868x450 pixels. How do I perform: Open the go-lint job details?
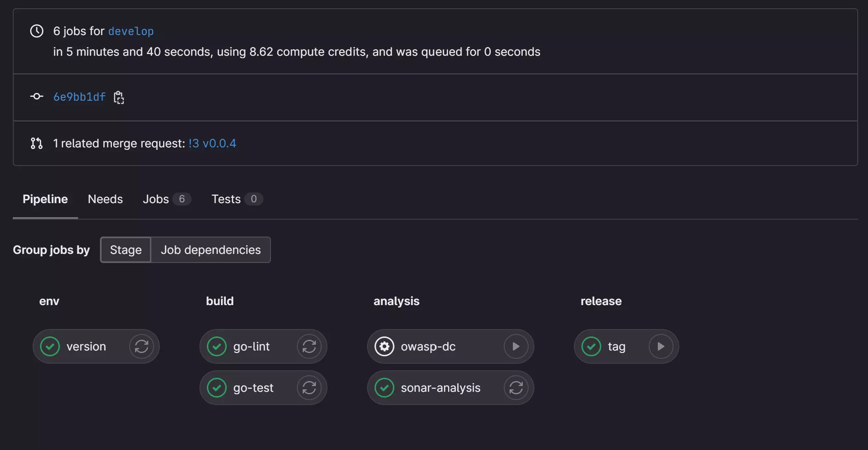(x=251, y=347)
